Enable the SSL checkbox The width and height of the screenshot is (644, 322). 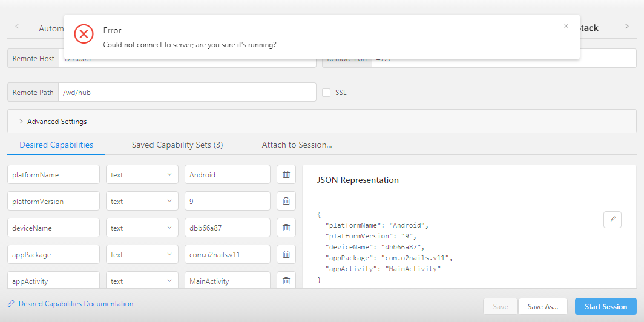(326, 93)
